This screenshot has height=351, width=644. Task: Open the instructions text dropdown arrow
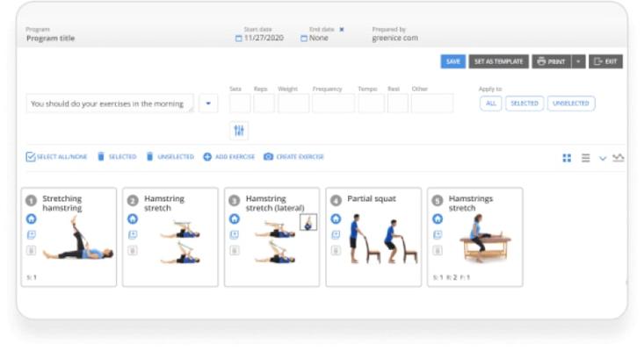(209, 104)
